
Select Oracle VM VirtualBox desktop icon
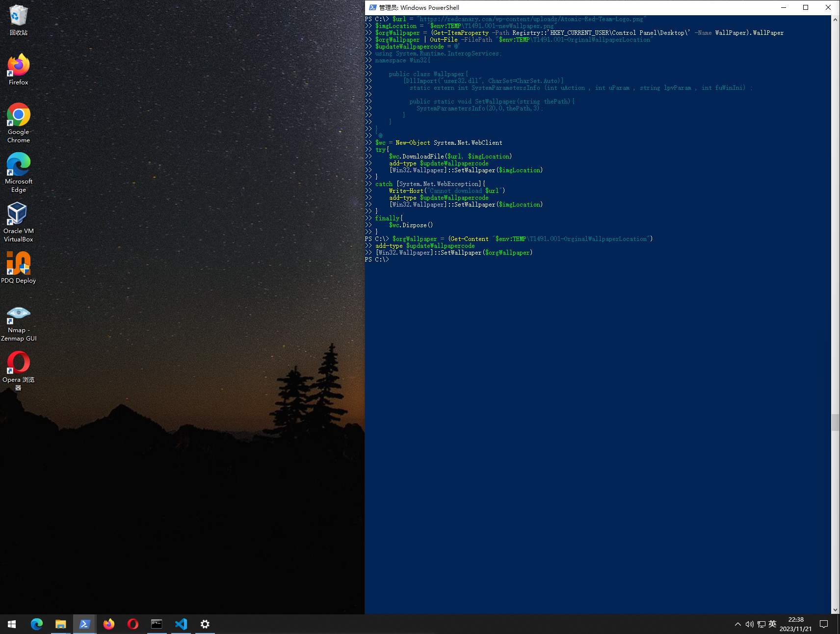[18, 222]
